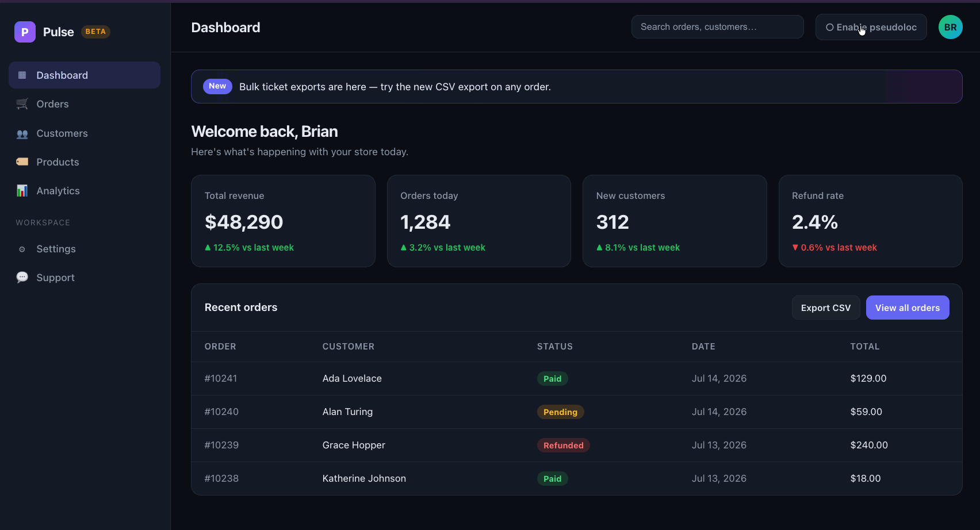Click the DATE column header

pos(703,347)
